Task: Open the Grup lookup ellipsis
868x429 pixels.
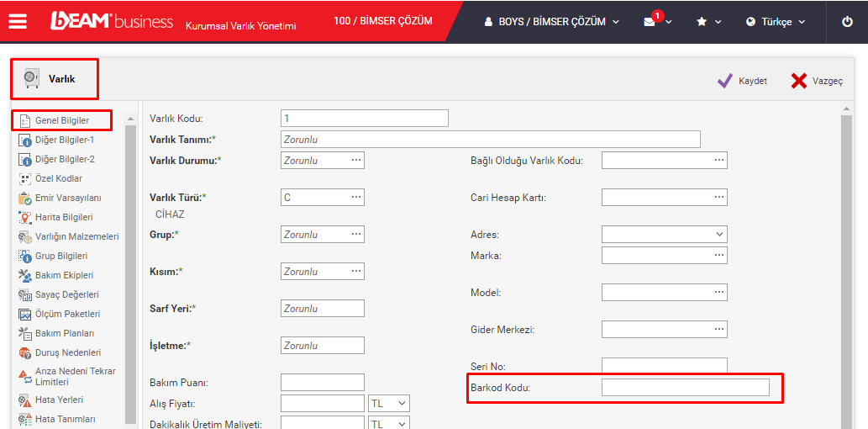Action: click(355, 234)
